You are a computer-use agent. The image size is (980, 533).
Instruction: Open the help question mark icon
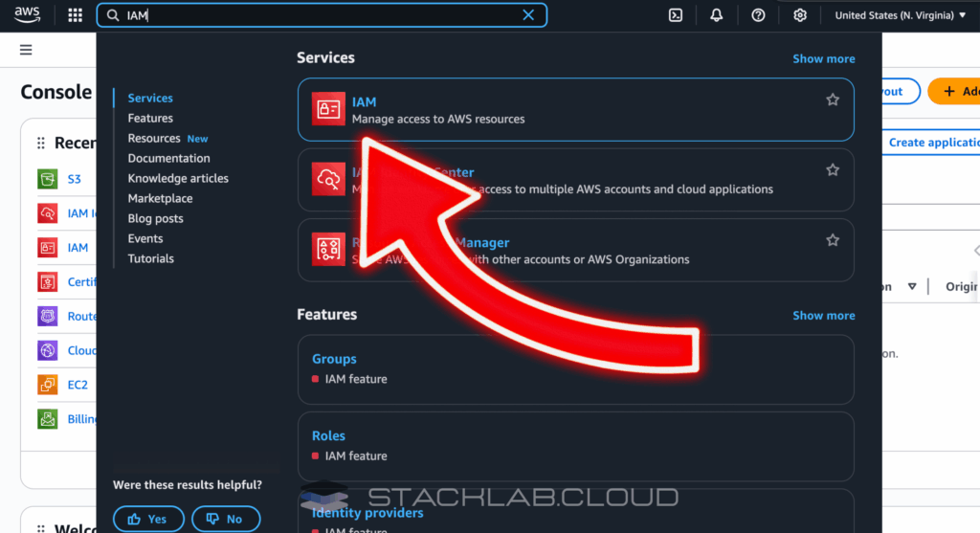(x=758, y=15)
